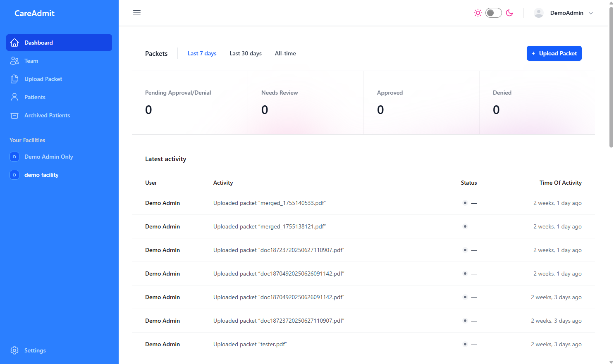The height and width of the screenshot is (364, 614).
Task: Open Settings via the gear icon
Action: tap(14, 350)
